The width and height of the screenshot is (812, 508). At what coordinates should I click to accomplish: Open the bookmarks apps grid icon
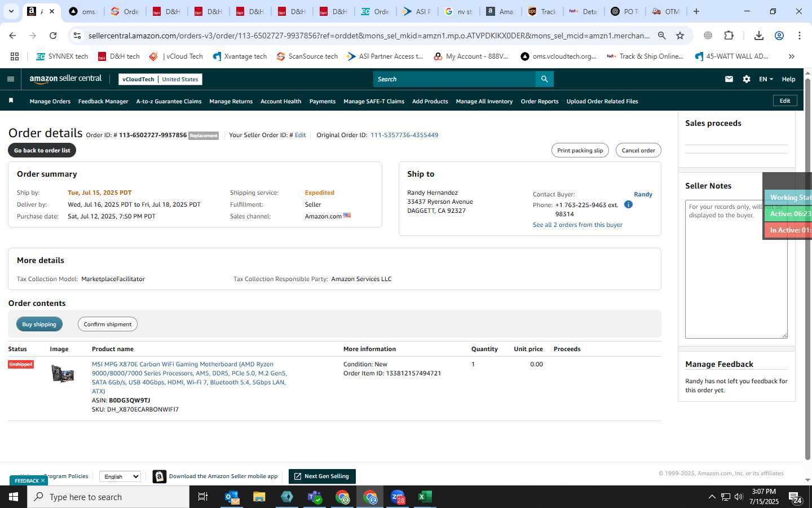coord(15,56)
